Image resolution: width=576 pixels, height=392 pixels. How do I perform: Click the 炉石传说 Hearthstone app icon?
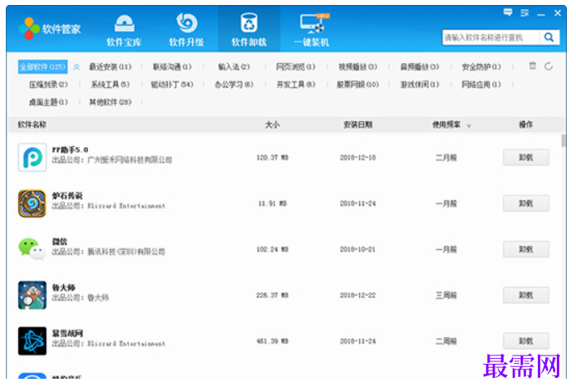pyautogui.click(x=32, y=203)
